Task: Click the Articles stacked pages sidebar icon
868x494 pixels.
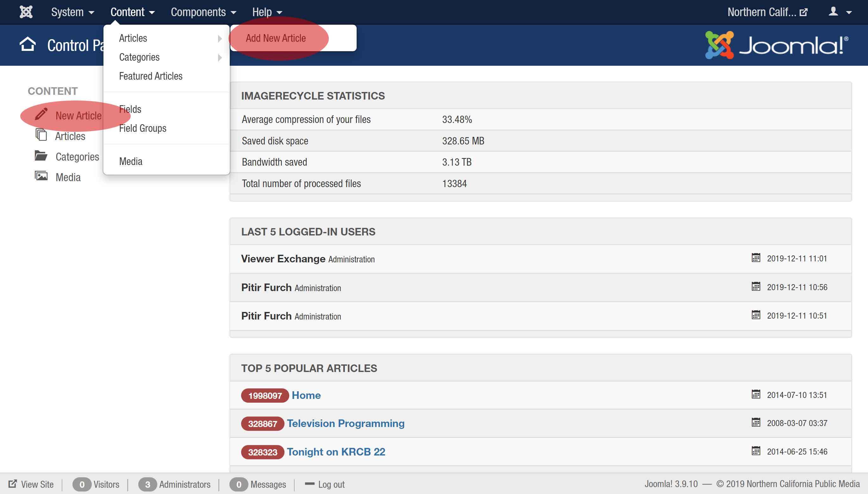Action: click(x=41, y=135)
